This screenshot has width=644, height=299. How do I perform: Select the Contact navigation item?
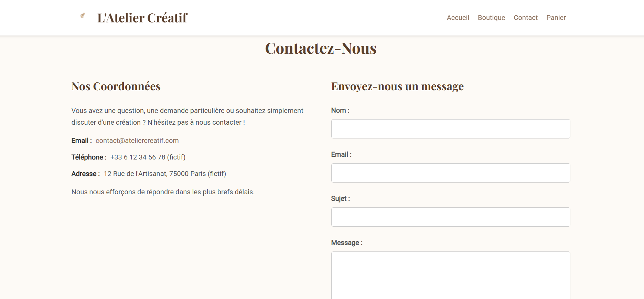tap(526, 18)
